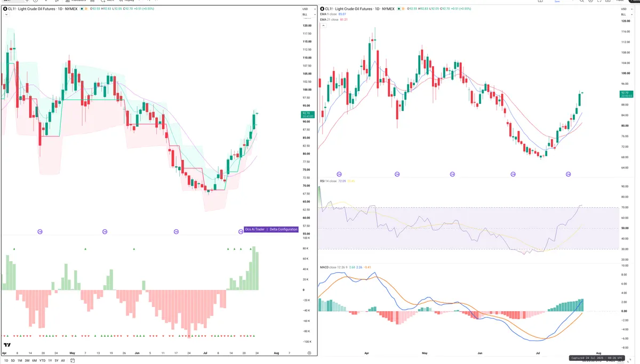Click market status dot in right chart header
Image resolution: width=640 pixels, height=364 pixels.
[x=399, y=9]
